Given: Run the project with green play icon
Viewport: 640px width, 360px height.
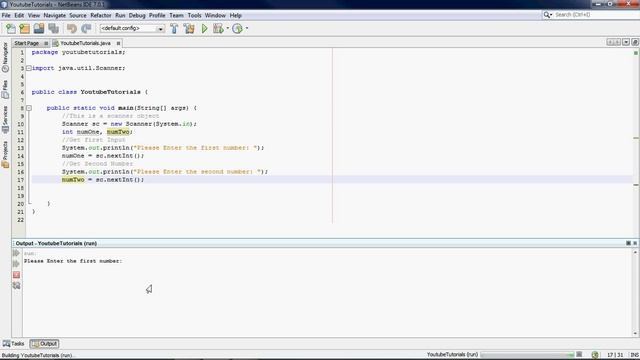Looking at the screenshot, I should pos(204,29).
